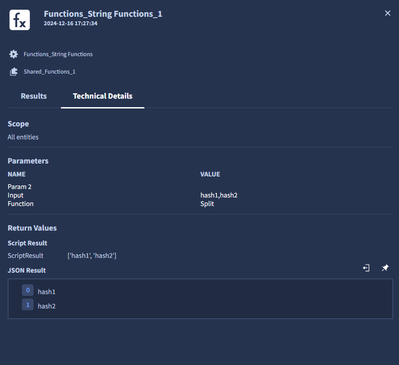399x365 pixels.
Task: Select index 0 badge in JSON result
Action: (x=28, y=290)
